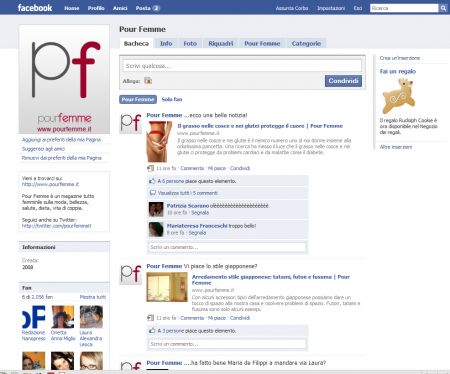Click Segnala on Mariateresa Franceschi's comment
This screenshot has width=450, height=374.
point(197,233)
